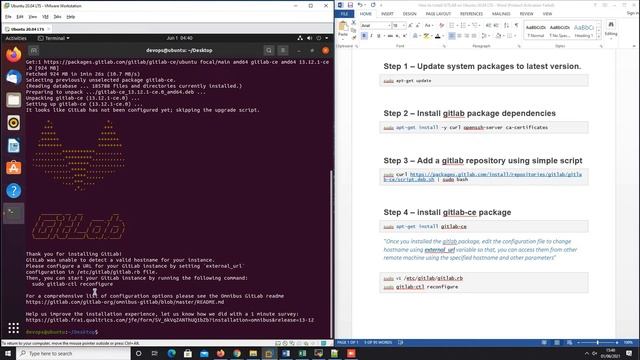Toggle Subscript formatting in Word
Viewport: 640px width, 360px height.
[397, 36]
